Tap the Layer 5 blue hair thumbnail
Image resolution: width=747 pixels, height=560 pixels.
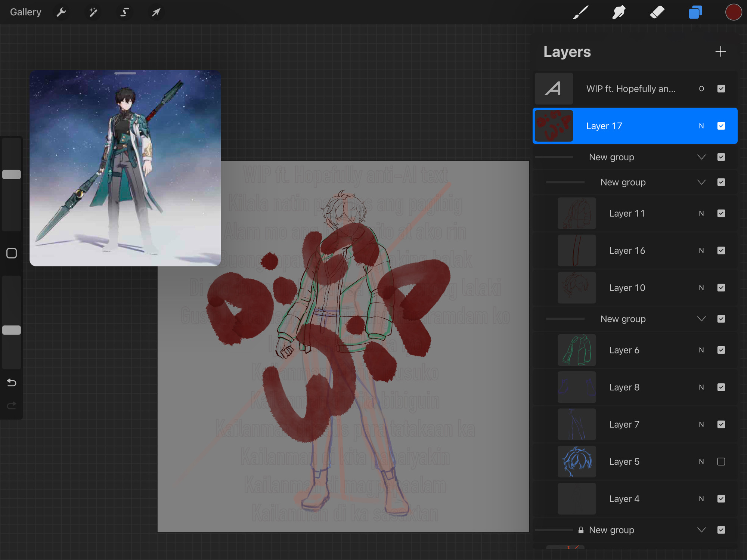tap(577, 462)
